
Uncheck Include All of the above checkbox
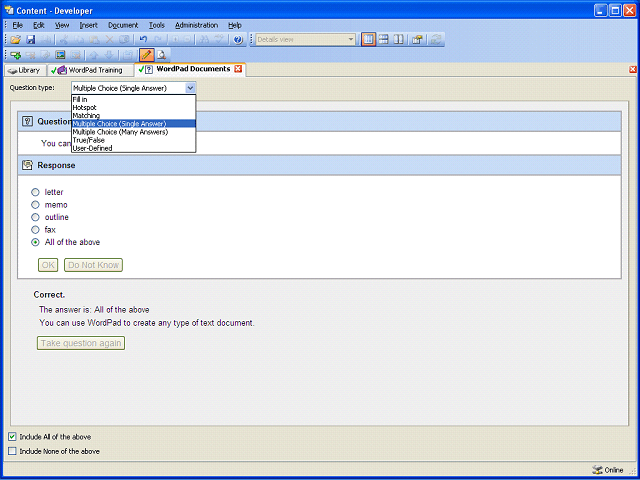coord(12,437)
